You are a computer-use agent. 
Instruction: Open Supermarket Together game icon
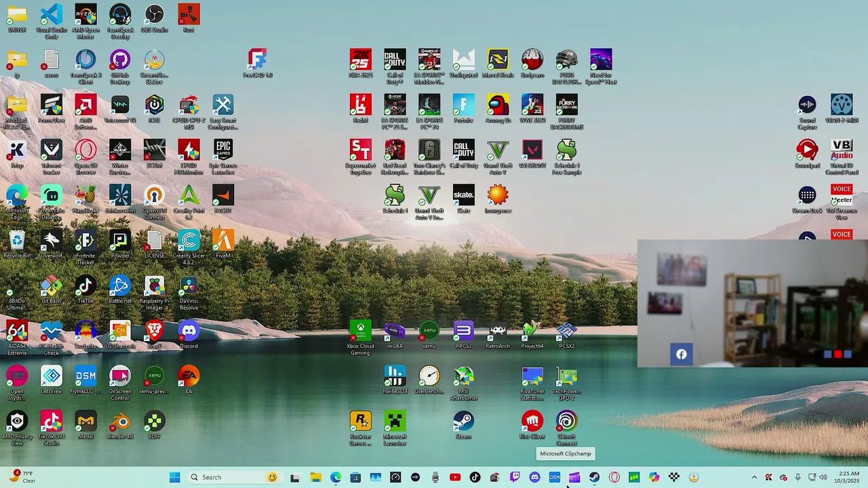click(x=361, y=157)
